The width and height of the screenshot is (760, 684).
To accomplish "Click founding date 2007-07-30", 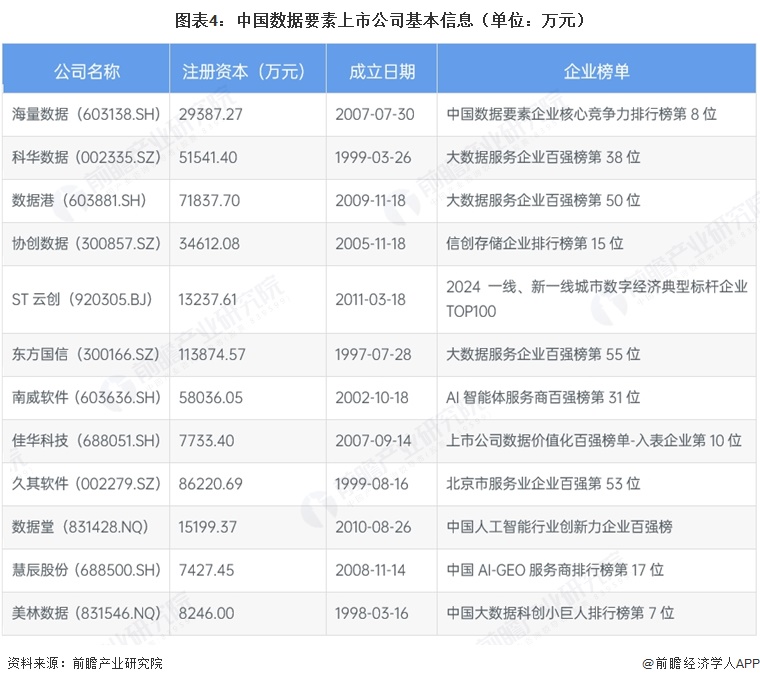I will (375, 114).
